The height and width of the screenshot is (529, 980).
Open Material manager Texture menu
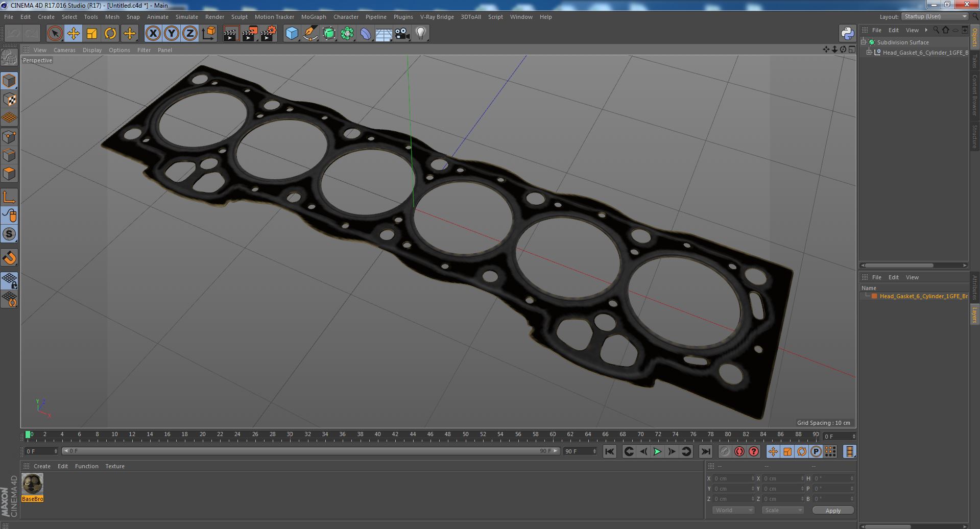[x=115, y=466]
